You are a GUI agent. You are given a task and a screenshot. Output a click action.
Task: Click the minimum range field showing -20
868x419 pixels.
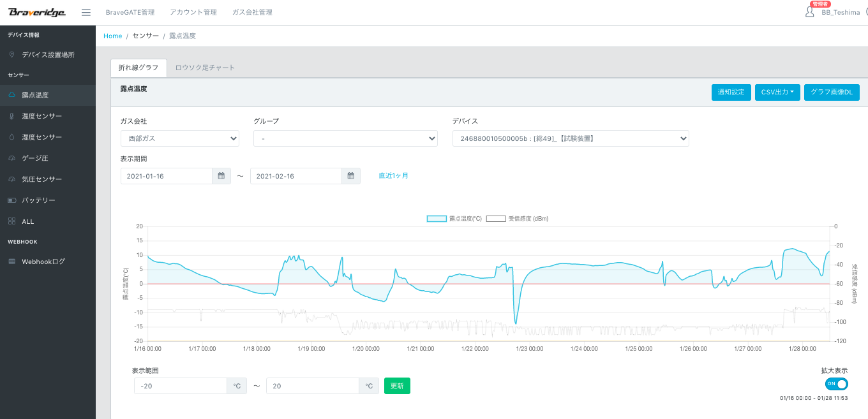point(181,386)
